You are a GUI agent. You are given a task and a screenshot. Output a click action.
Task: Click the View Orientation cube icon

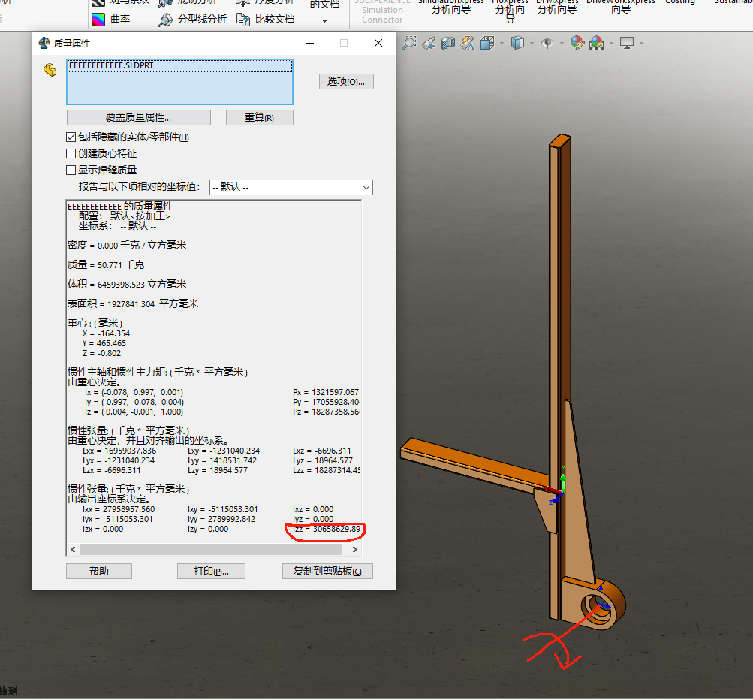pyautogui.click(x=487, y=44)
